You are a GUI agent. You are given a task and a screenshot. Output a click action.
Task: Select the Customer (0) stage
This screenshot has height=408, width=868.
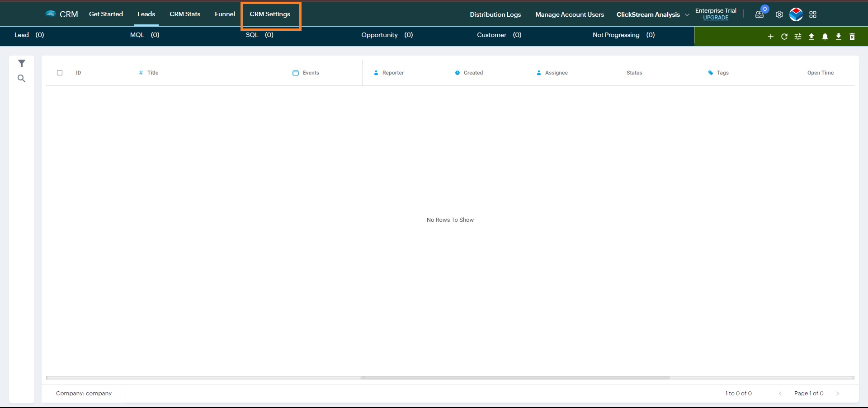[x=499, y=35]
